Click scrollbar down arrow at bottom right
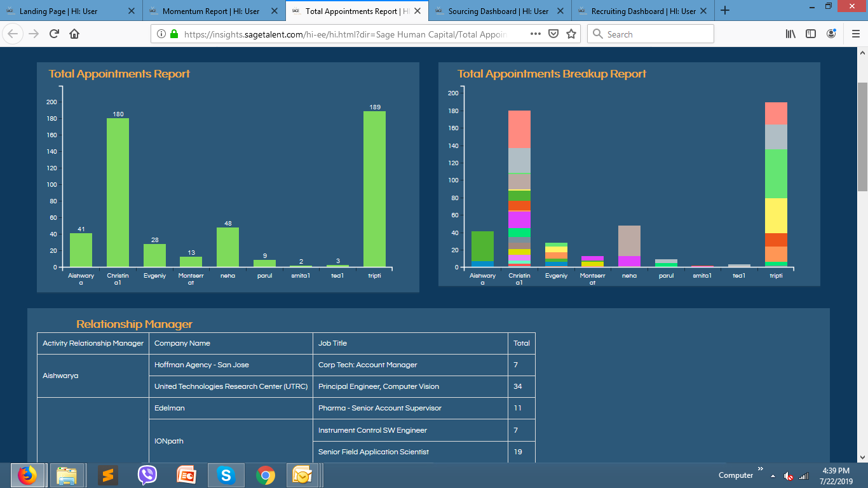 (x=862, y=456)
